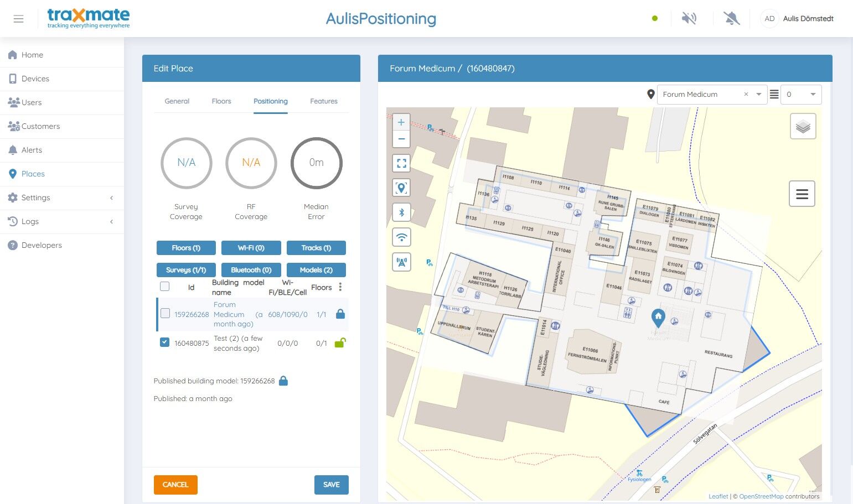The height and width of the screenshot is (504, 853).
Task: Save the place changes
Action: tap(332, 485)
